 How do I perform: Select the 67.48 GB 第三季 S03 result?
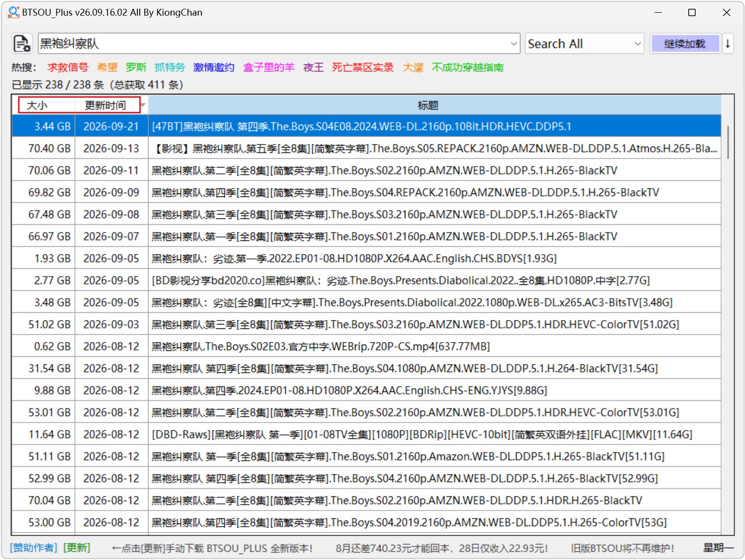(366, 214)
